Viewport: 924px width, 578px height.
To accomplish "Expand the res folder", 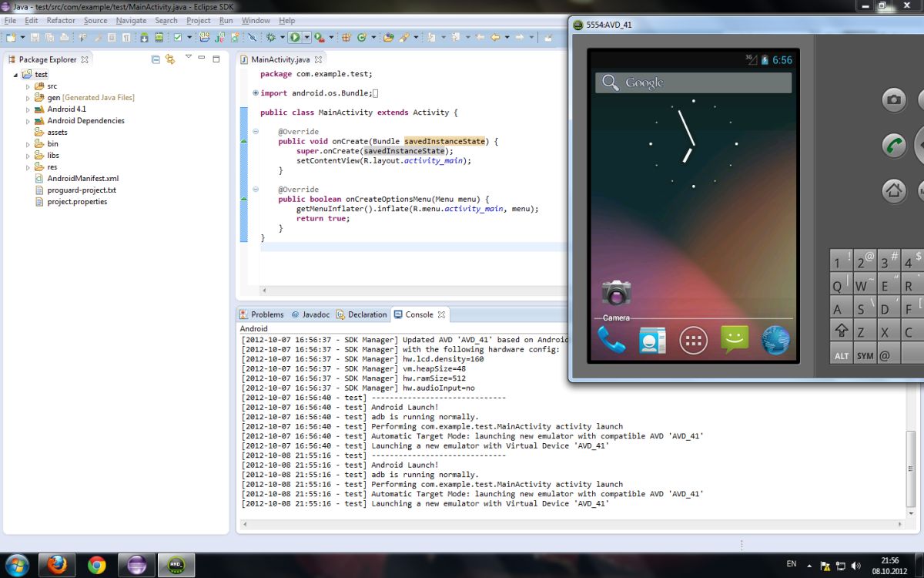I will [28, 167].
